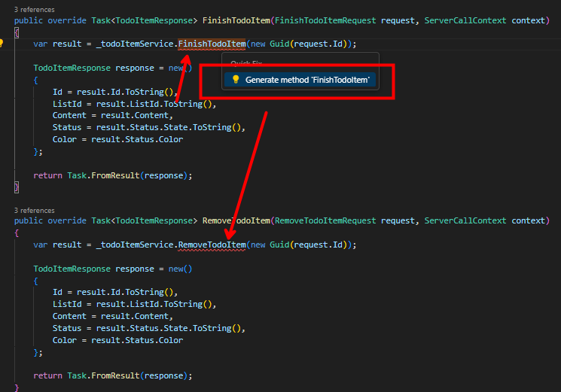Click the RemoveTodoItemRequest parameter type

pos(325,221)
